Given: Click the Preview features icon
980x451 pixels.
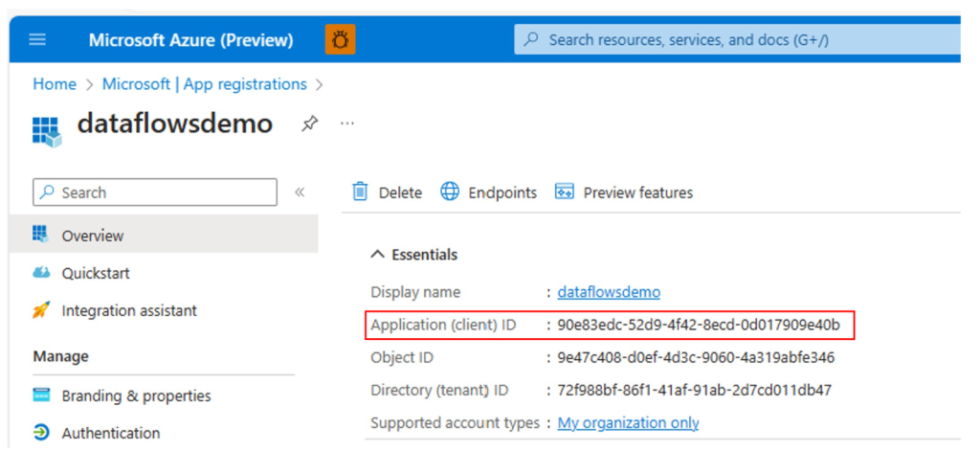Looking at the screenshot, I should coord(564,192).
